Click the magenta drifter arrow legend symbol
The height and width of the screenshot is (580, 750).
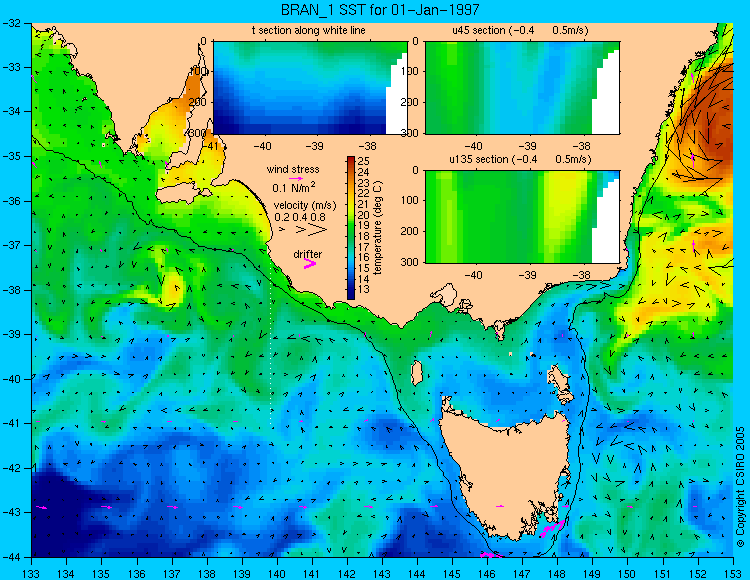click(x=310, y=264)
